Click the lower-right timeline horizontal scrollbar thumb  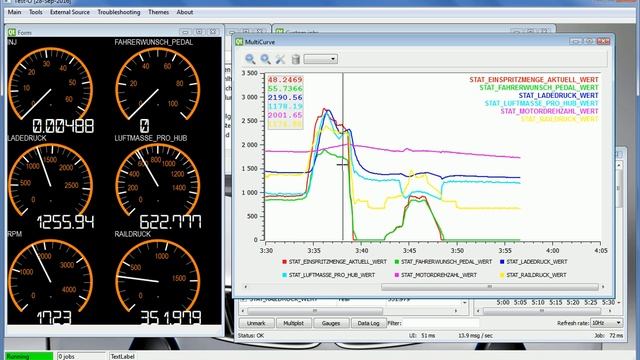(542, 311)
